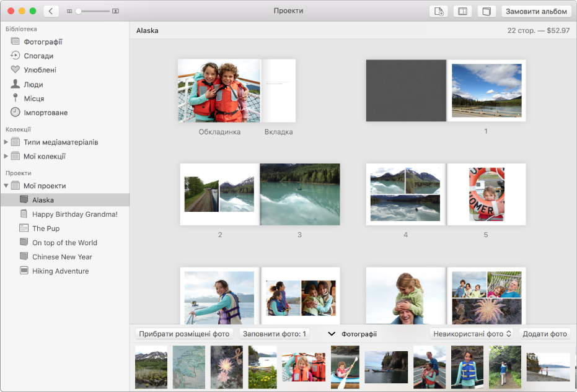Screen dimensions: 577x392
Task: Open Імпортоване in the sidebar
Action: (45, 113)
